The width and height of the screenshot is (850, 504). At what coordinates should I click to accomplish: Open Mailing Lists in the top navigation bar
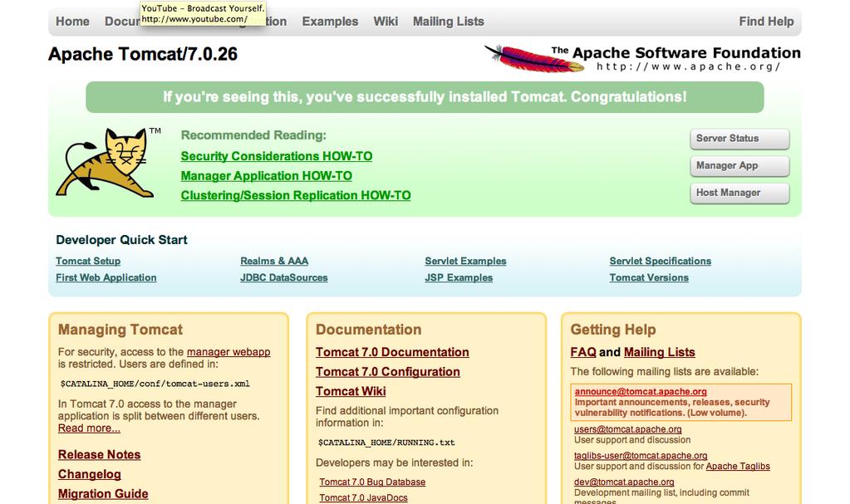coord(449,22)
